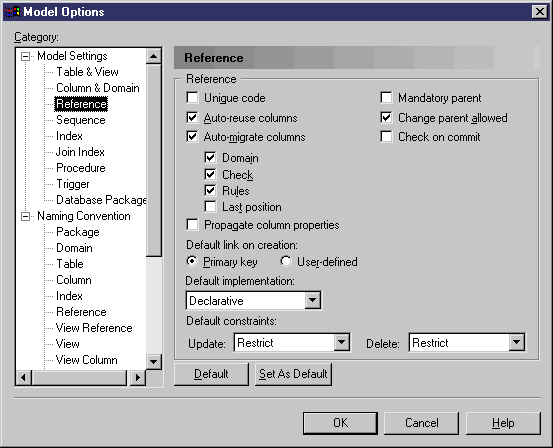Enable the Unique code checkbox

[x=192, y=97]
